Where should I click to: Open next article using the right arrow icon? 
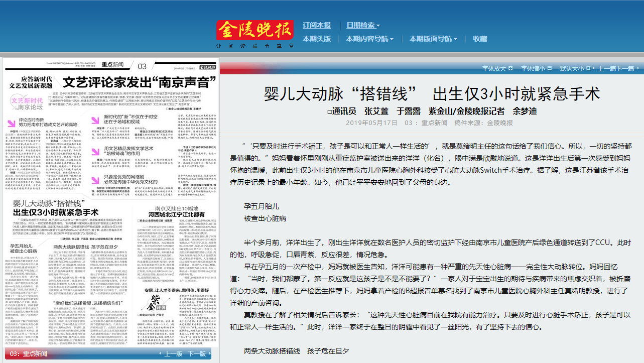tap(638, 68)
